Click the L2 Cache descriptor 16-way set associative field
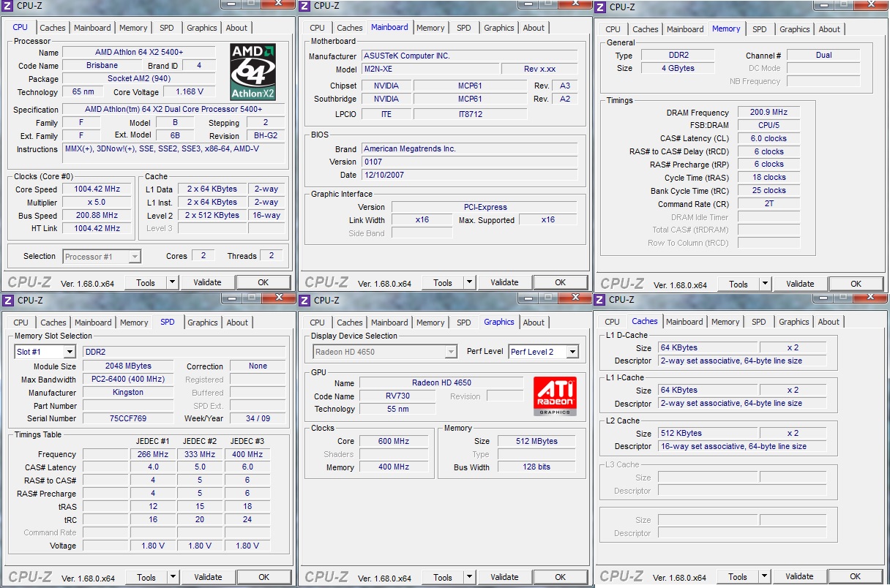The height and width of the screenshot is (588, 890). click(x=742, y=446)
